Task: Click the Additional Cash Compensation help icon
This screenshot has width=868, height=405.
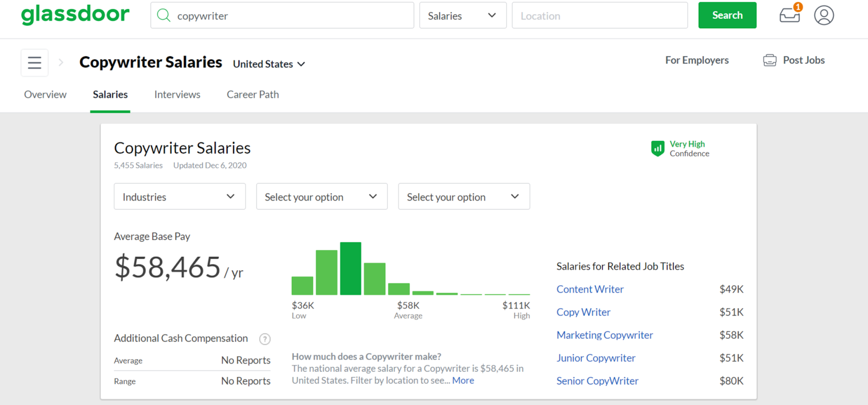Action: click(x=265, y=339)
